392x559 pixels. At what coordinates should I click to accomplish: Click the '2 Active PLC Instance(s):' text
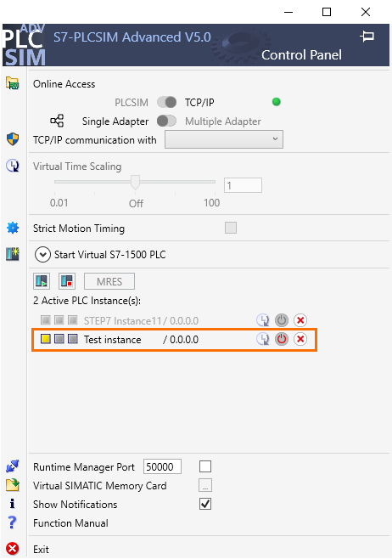pos(87,301)
